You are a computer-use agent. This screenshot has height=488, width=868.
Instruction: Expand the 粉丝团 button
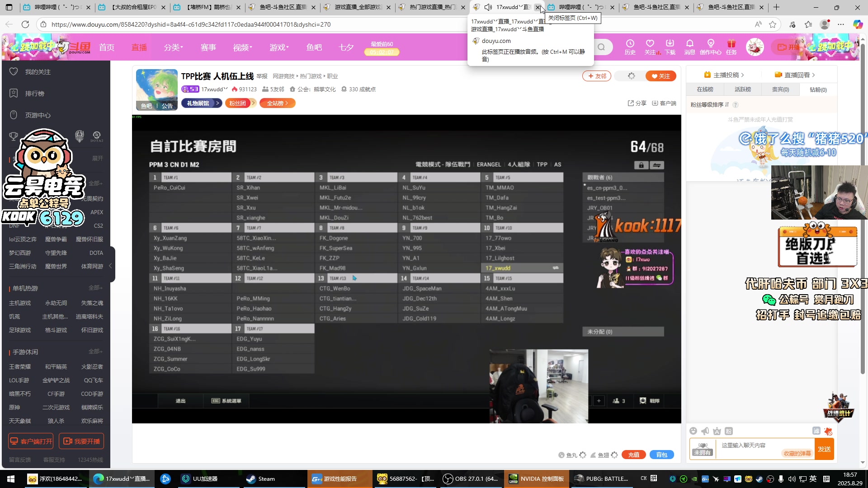click(241, 103)
